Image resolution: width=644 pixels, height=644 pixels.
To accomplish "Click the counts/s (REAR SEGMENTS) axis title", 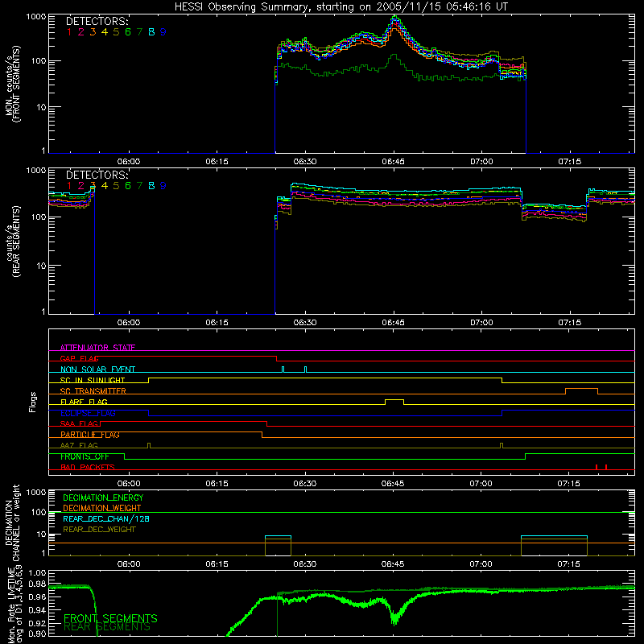I will 12,242.
